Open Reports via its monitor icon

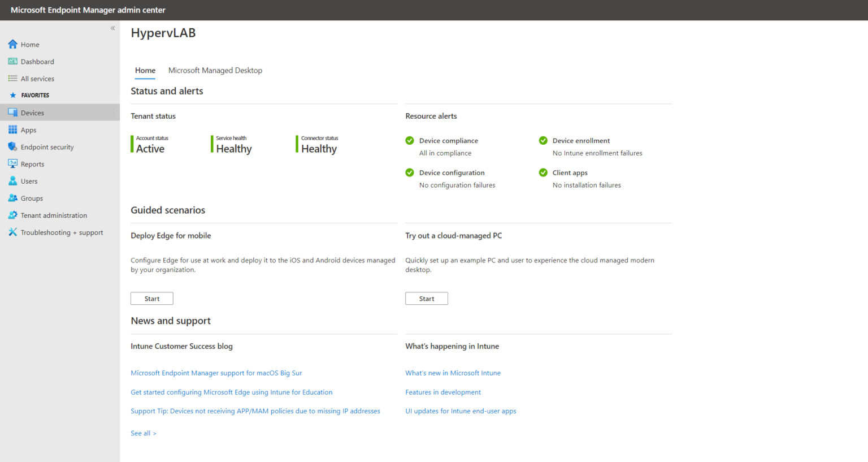point(12,163)
